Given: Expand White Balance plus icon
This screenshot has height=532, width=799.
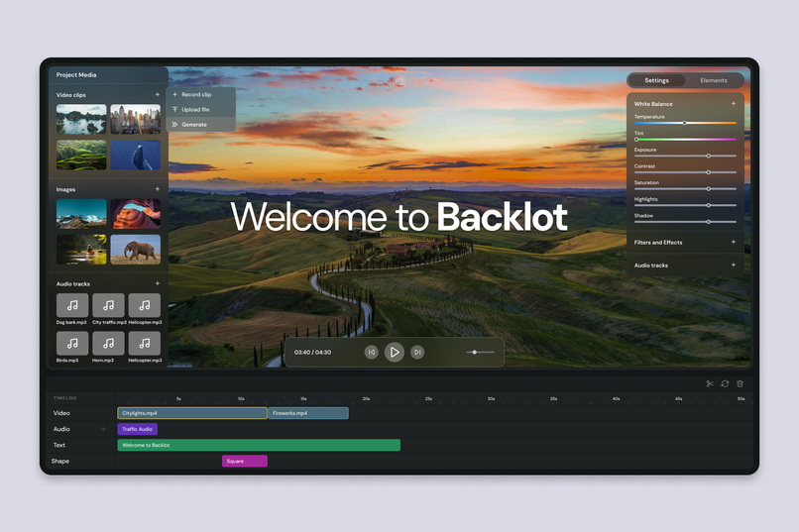Looking at the screenshot, I should (734, 103).
